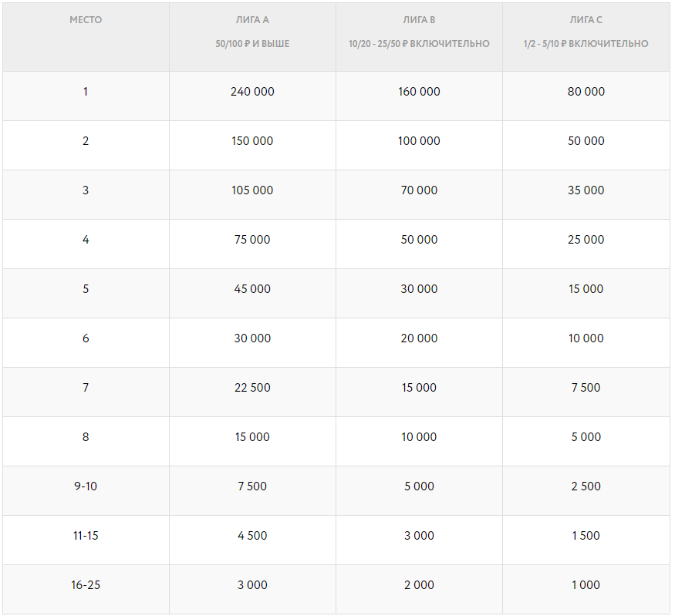
Task: Select the 240 000 first-place prize cell
Action: coord(252,92)
